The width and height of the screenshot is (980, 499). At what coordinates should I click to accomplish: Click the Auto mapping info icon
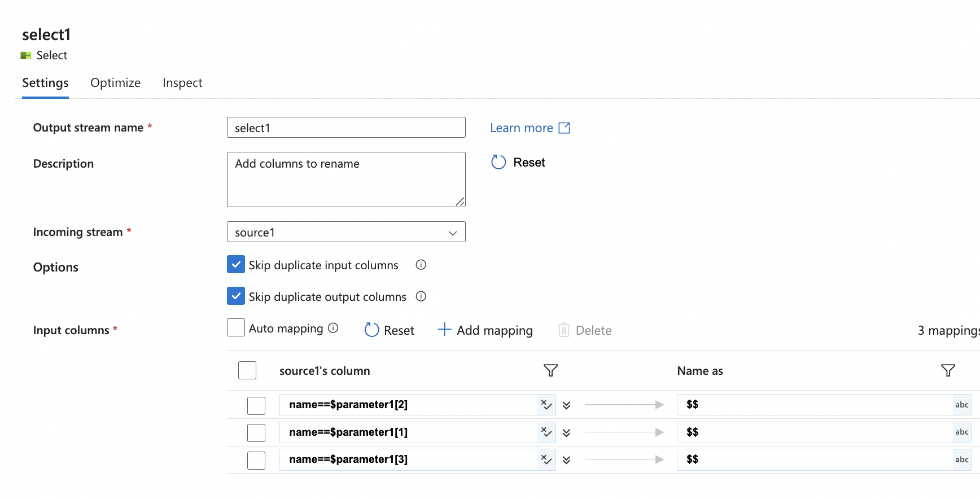coord(333,328)
